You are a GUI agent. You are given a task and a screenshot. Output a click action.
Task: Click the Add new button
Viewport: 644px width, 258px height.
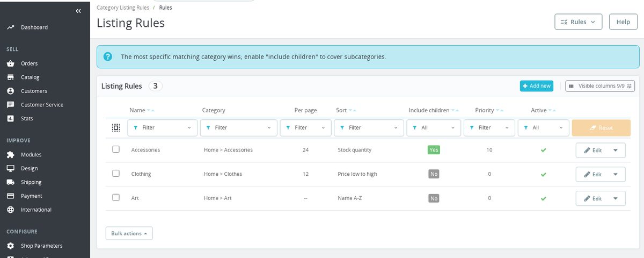click(537, 86)
